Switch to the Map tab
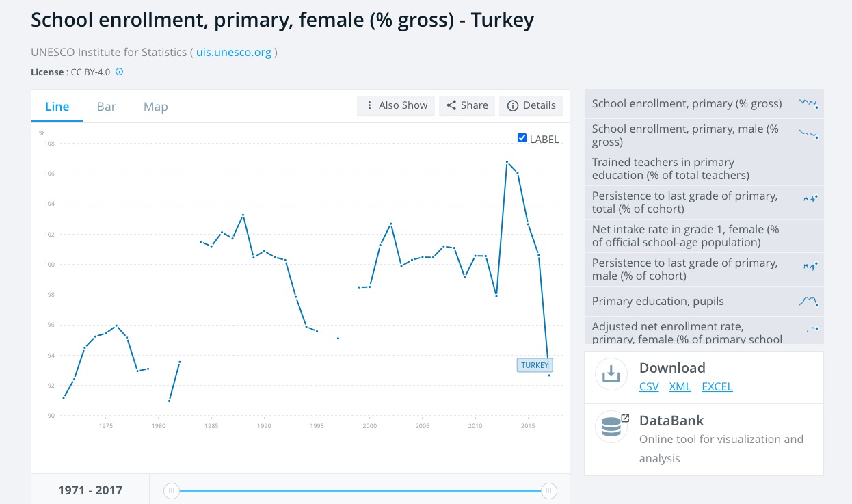The image size is (852, 504). pyautogui.click(x=156, y=107)
